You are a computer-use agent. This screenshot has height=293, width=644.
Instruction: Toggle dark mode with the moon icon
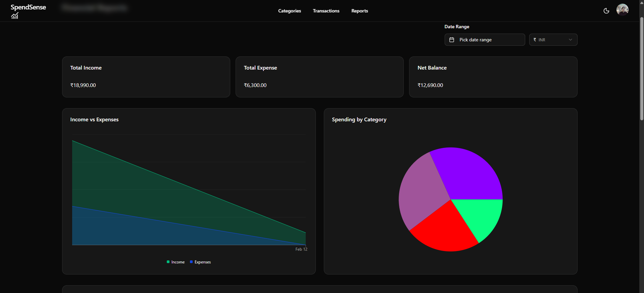click(x=606, y=11)
